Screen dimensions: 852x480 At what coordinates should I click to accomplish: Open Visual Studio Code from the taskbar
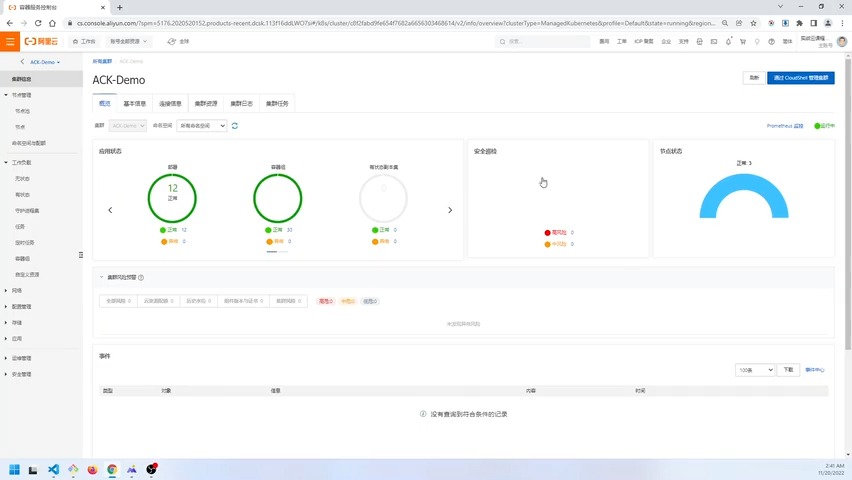coord(53,470)
